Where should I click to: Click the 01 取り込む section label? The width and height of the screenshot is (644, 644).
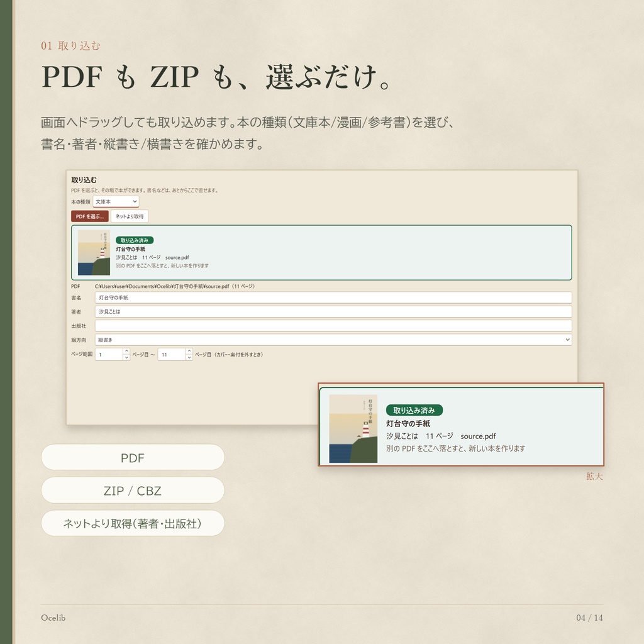click(70, 45)
